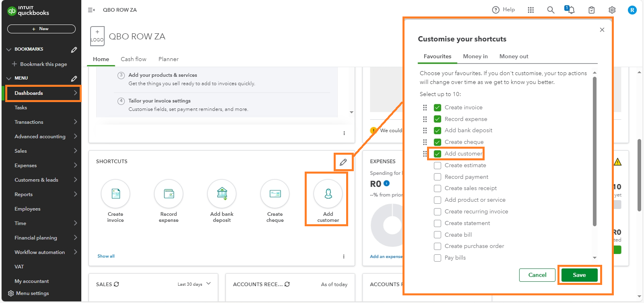Open the Shortcuts card three-dot menu
The width and height of the screenshot is (644, 303).
[344, 256]
